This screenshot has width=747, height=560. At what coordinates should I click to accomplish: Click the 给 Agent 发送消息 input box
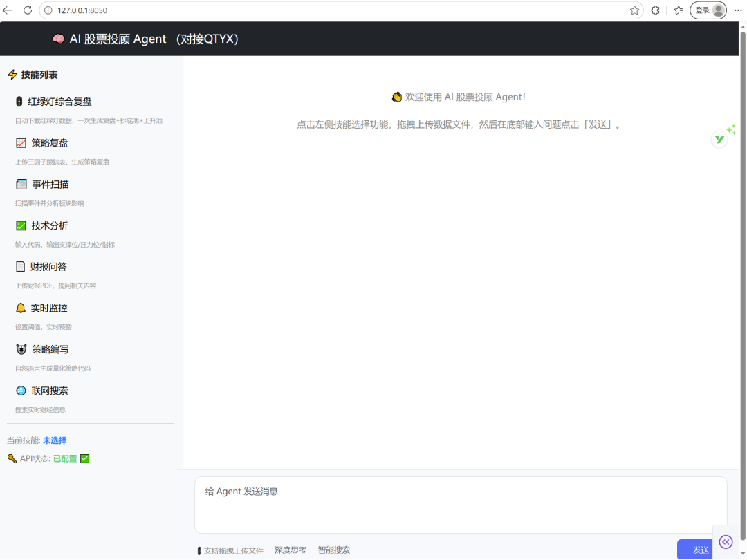click(461, 505)
